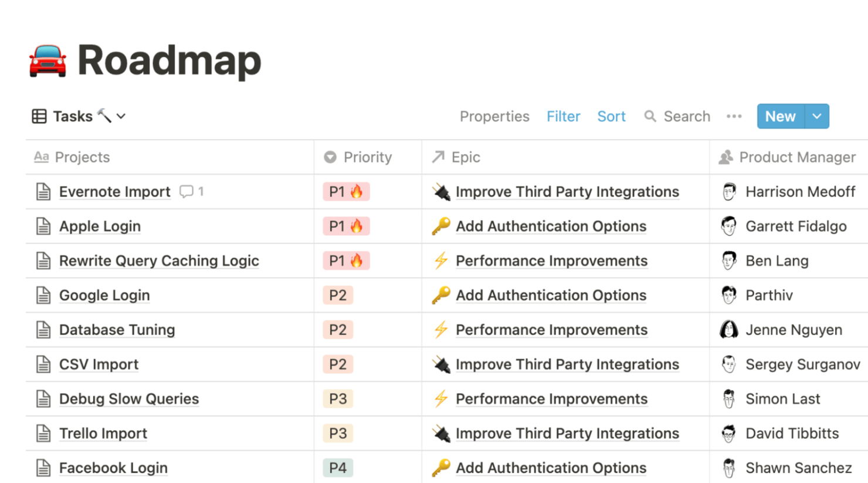This screenshot has width=868, height=483.
Task: Click the key icon beside Add Authentication Options
Action: 442,226
